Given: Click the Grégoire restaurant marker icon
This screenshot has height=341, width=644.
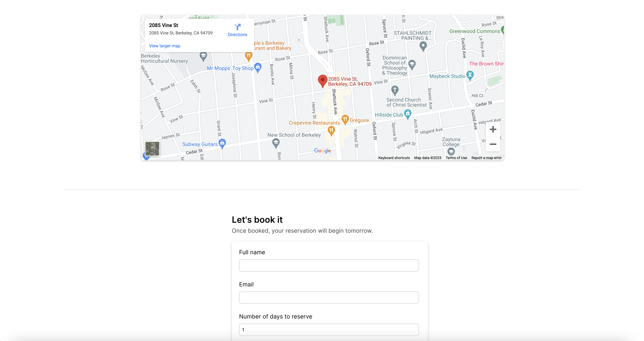Looking at the screenshot, I should [x=345, y=119].
